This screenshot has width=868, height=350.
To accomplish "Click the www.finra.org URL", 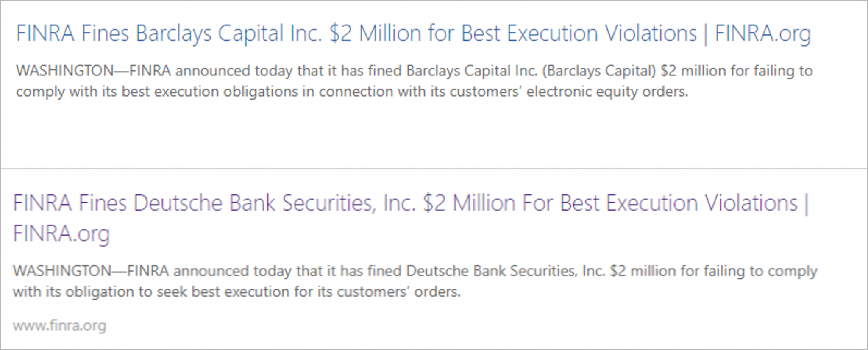I will click(59, 325).
